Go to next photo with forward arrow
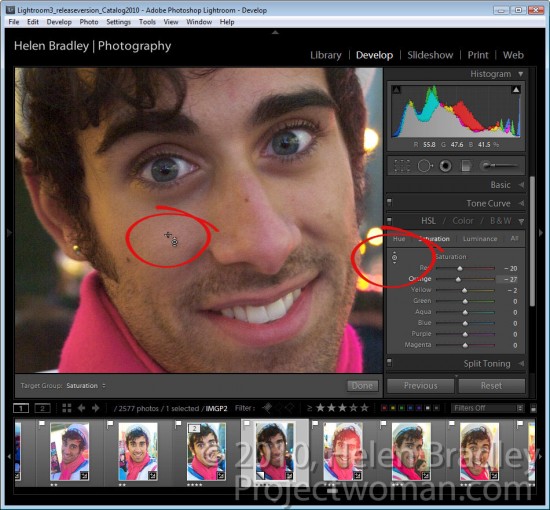This screenshot has height=510, width=550. tap(95, 408)
